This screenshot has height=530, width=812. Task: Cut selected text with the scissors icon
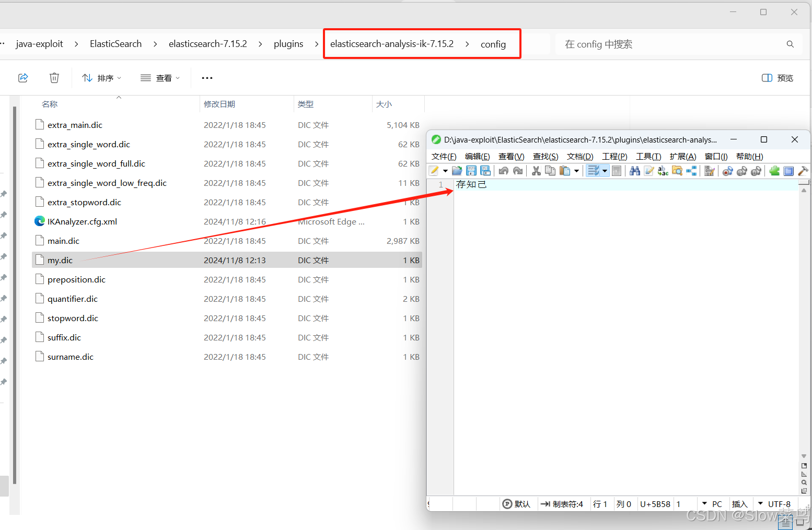(x=536, y=171)
